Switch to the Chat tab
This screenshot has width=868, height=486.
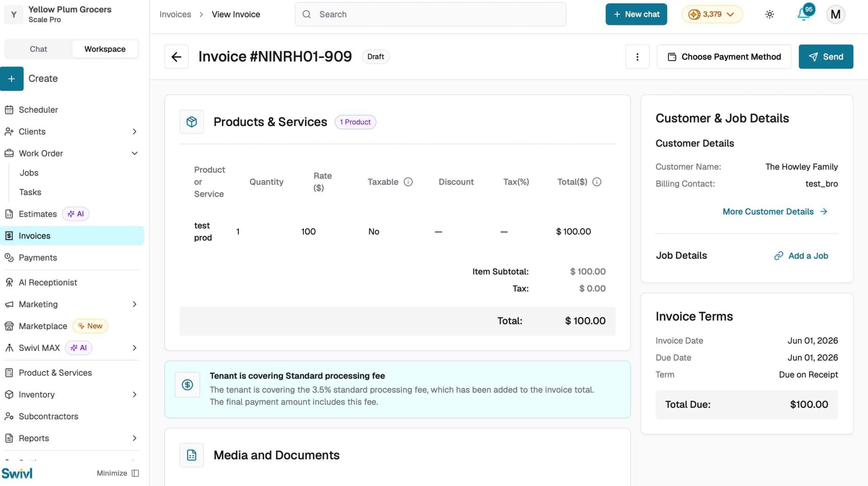(x=38, y=49)
